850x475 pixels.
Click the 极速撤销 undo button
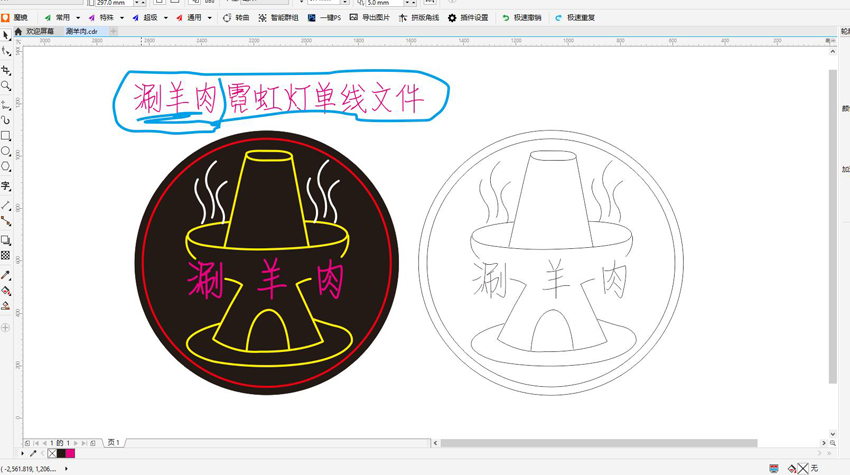pos(521,17)
